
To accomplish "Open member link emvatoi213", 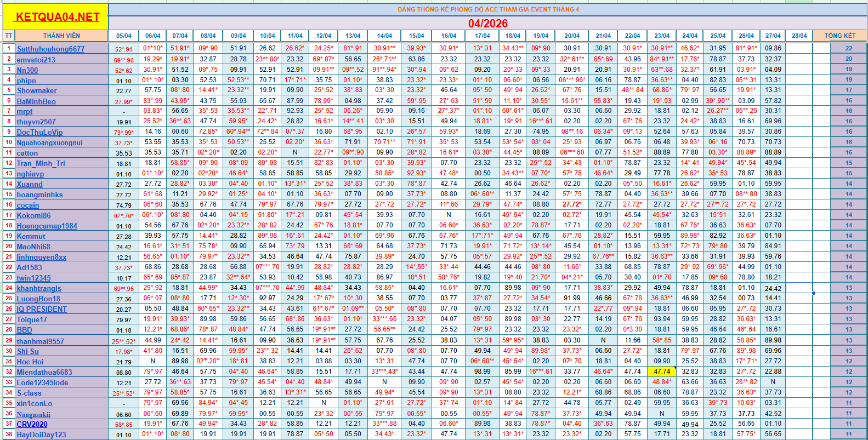I will pyautogui.click(x=36, y=60).
